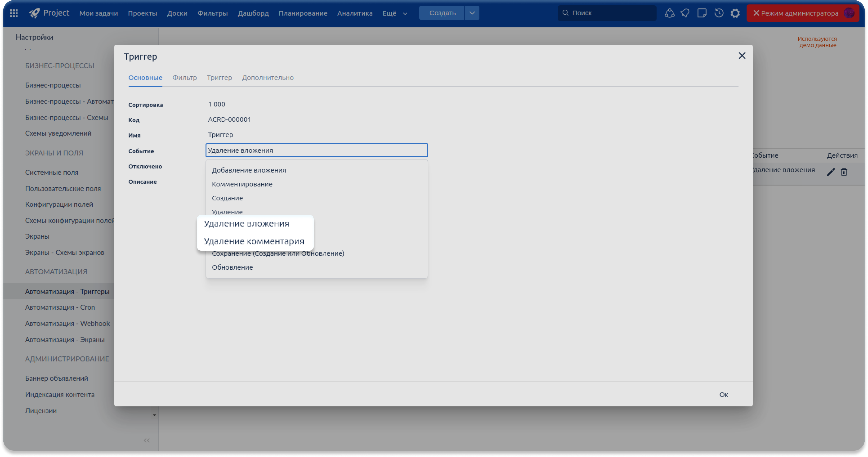Expand the Создать dropdown arrow
Screen dimensions: 868x457
pos(472,13)
